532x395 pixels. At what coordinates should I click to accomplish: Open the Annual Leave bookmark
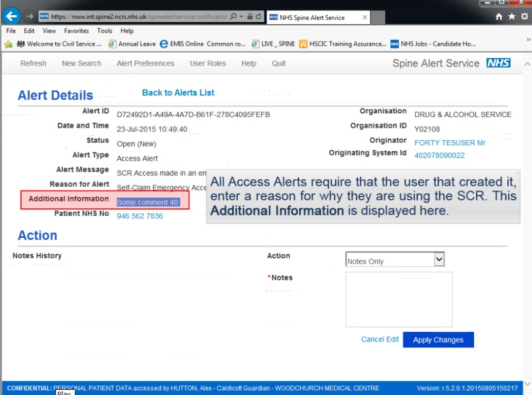click(x=132, y=44)
